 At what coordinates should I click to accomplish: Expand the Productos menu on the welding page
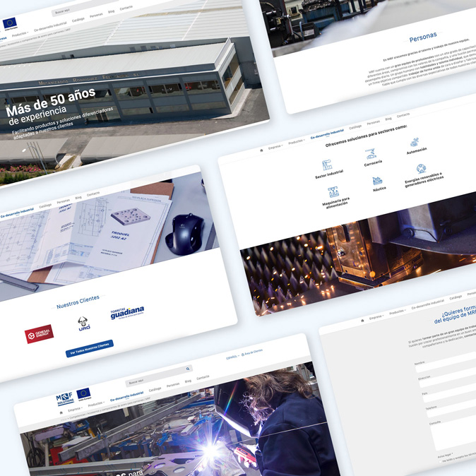(96, 404)
